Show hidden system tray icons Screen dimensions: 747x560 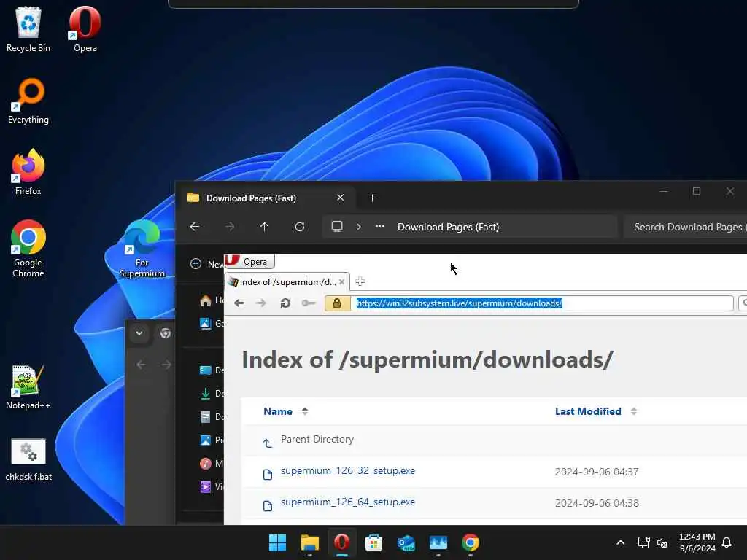pyautogui.click(x=620, y=542)
